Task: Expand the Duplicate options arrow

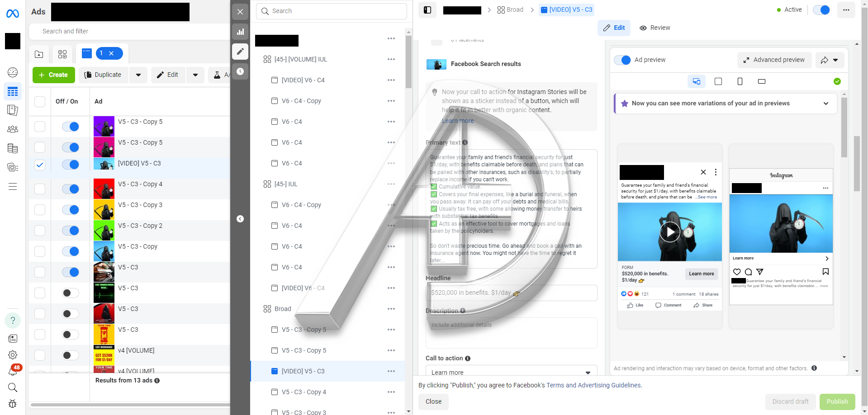Action: coord(138,75)
